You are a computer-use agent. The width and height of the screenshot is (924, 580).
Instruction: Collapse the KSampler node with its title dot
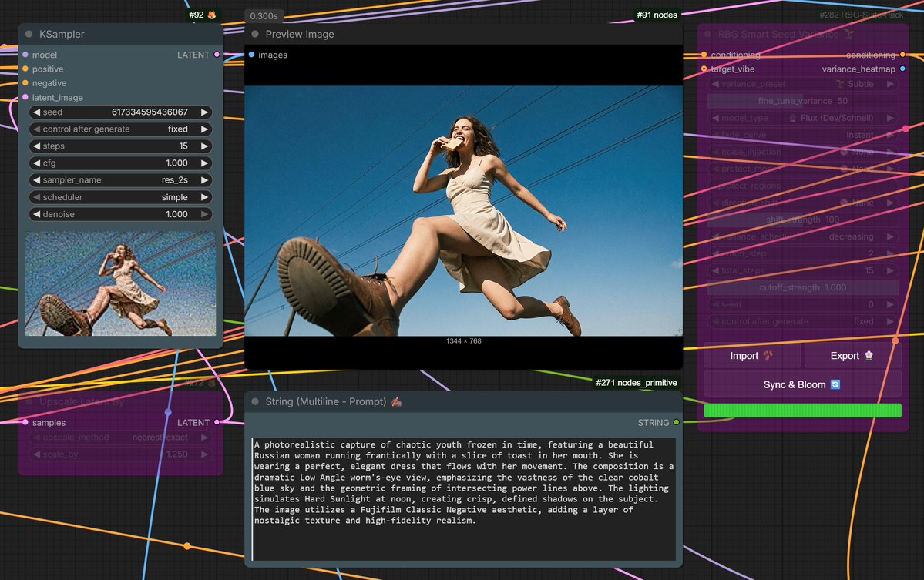pos(29,34)
